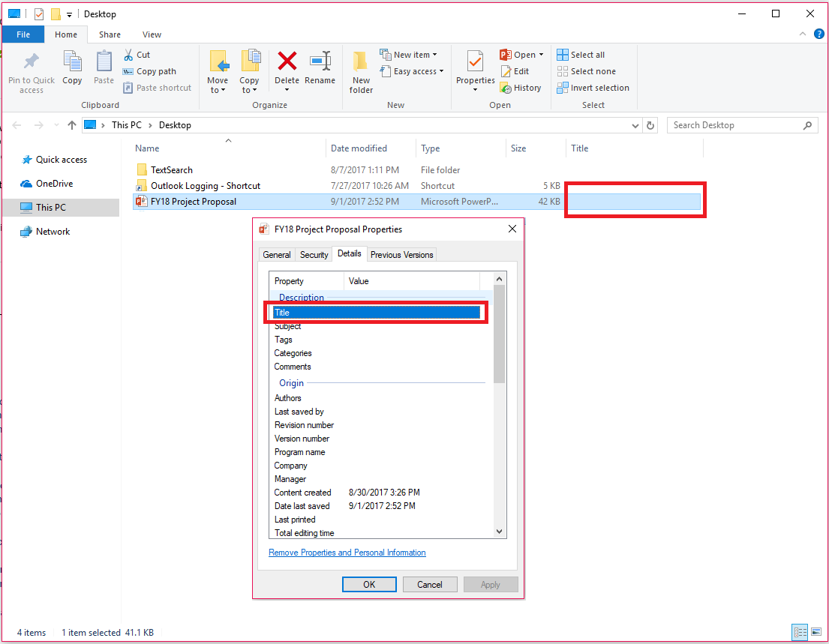Open the Share ribbon tab
Viewport: 829px width, 644px height.
(x=110, y=34)
